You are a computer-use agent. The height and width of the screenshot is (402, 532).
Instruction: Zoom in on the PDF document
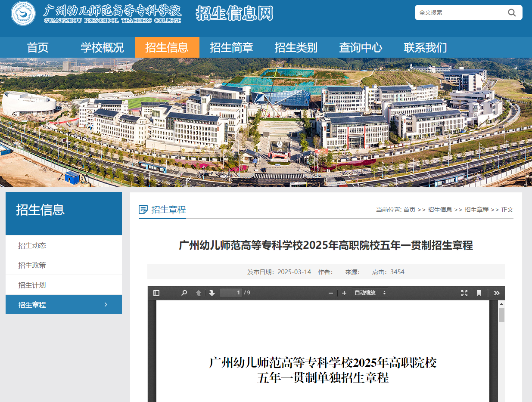(344, 293)
